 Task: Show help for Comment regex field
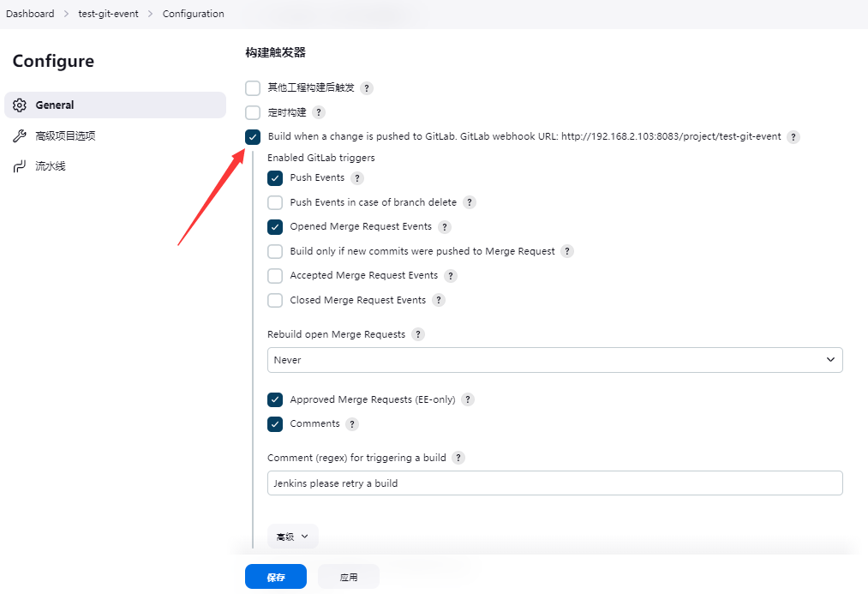click(x=458, y=458)
